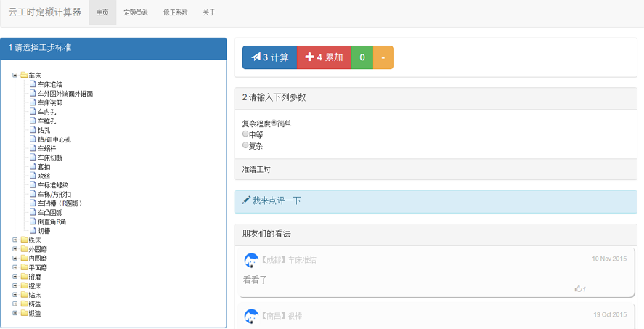Click the file icon beside 钻孔
The width and height of the screenshot is (644, 329).
(33, 130)
